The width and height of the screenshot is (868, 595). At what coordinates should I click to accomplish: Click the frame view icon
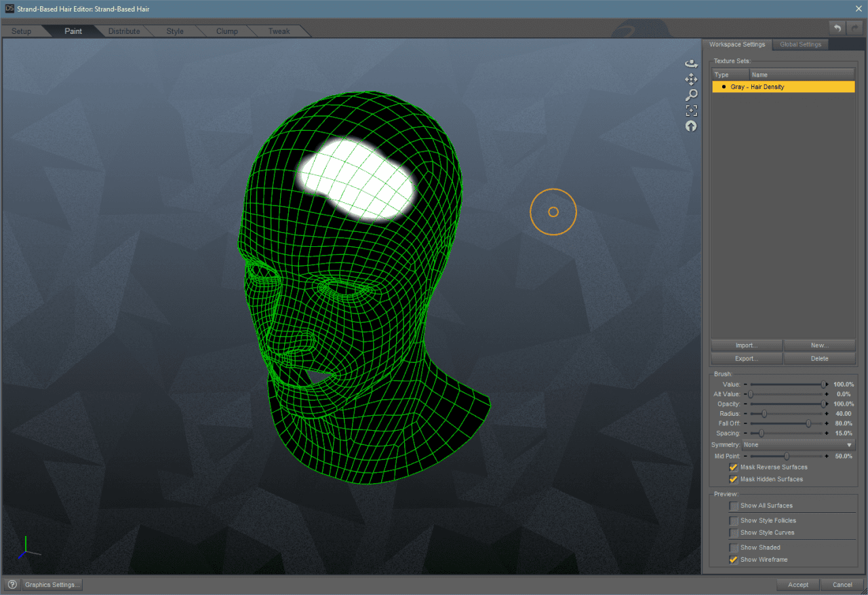(x=691, y=110)
